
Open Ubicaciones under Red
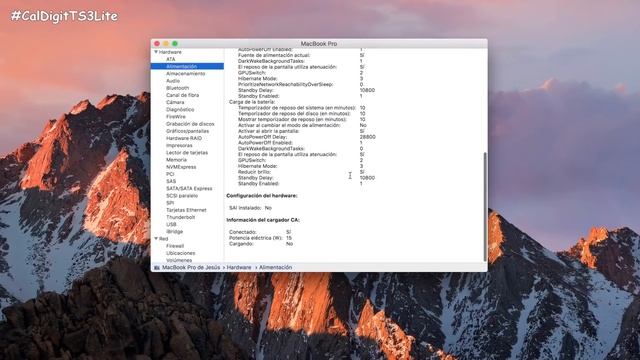pyautogui.click(x=180, y=253)
